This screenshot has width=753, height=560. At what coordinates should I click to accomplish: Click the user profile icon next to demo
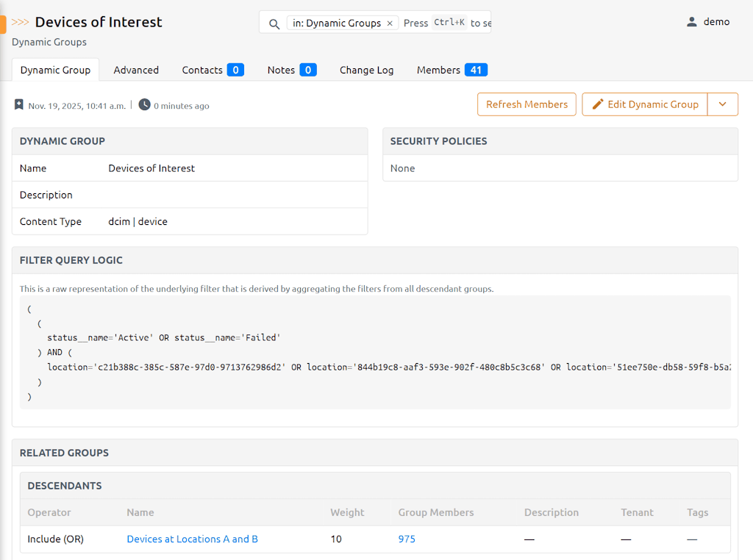point(691,22)
